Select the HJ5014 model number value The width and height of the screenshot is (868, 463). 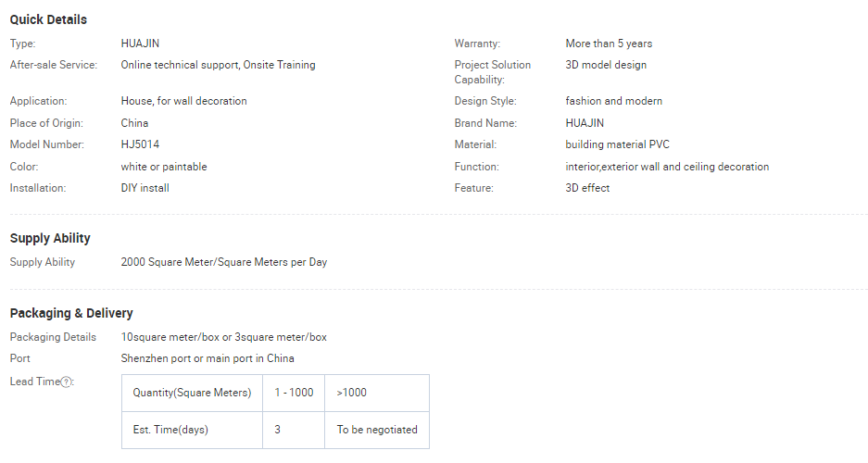pyautogui.click(x=140, y=144)
